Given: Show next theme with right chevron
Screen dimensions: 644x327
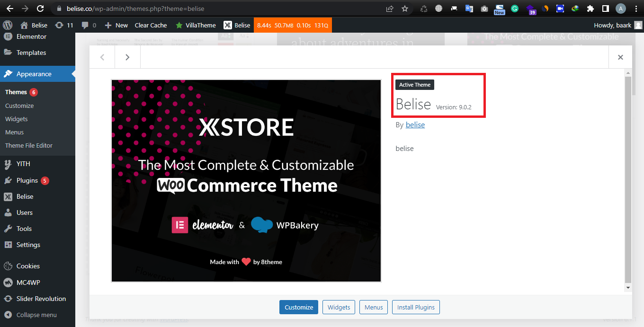Looking at the screenshot, I should [127, 57].
